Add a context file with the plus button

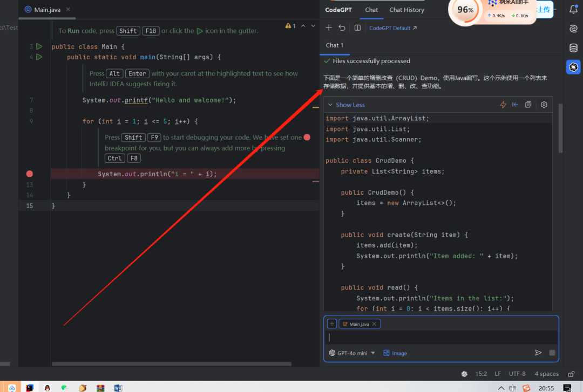click(331, 324)
